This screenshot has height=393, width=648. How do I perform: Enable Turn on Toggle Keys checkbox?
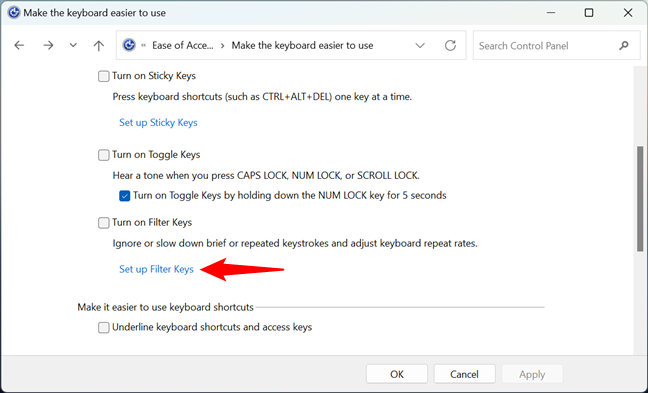pos(103,155)
